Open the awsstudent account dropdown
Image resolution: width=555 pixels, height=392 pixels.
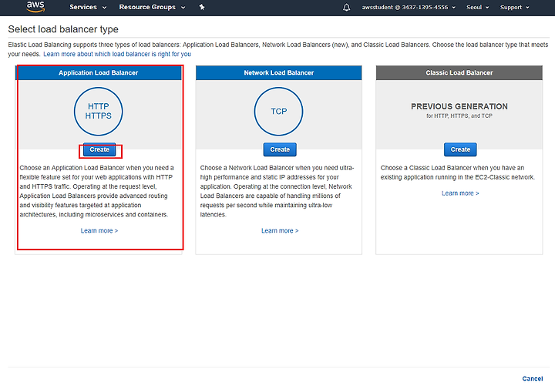(409, 8)
